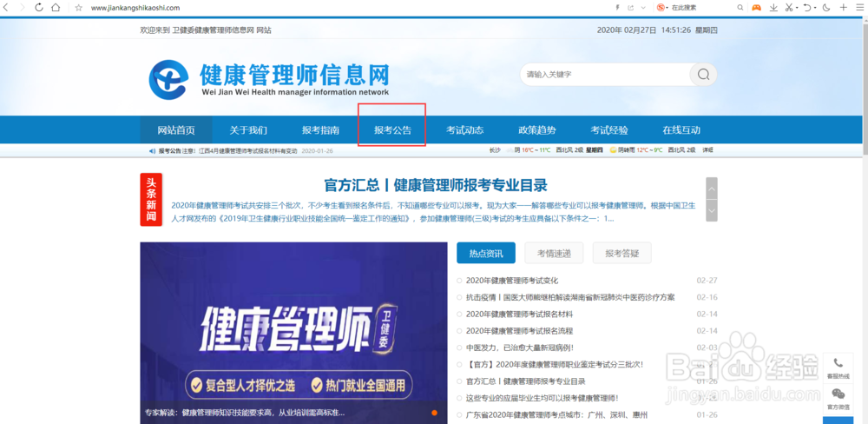
Task: Open article 中医发力，已治愈大量新冠病例
Action: pos(519,348)
